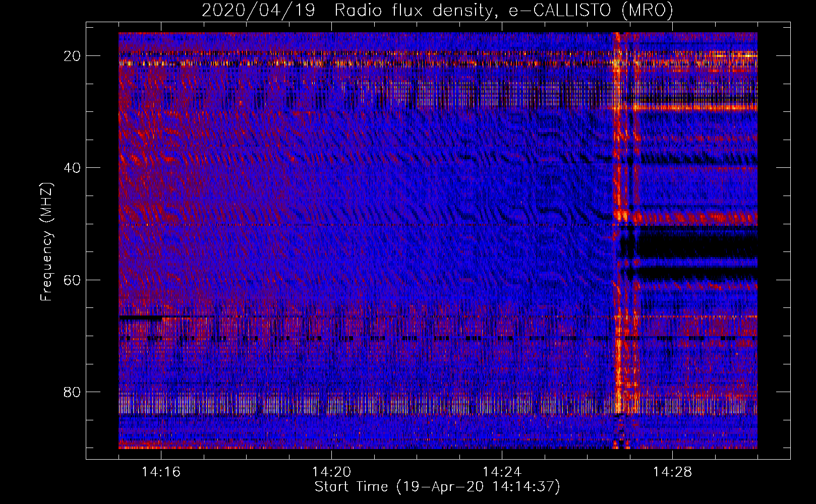Click the frequency tick label '20'
This screenshot has height=504, width=816.
[x=73, y=56]
